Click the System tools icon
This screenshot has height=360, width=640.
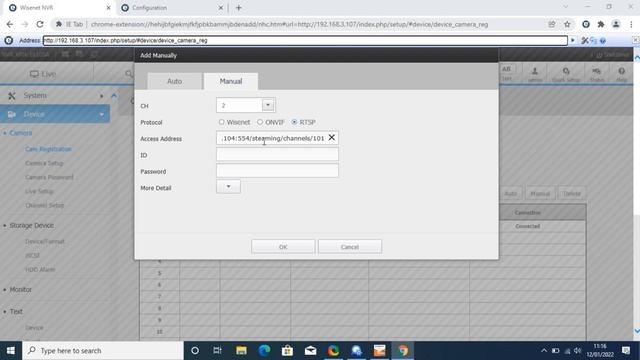[x=11, y=96]
